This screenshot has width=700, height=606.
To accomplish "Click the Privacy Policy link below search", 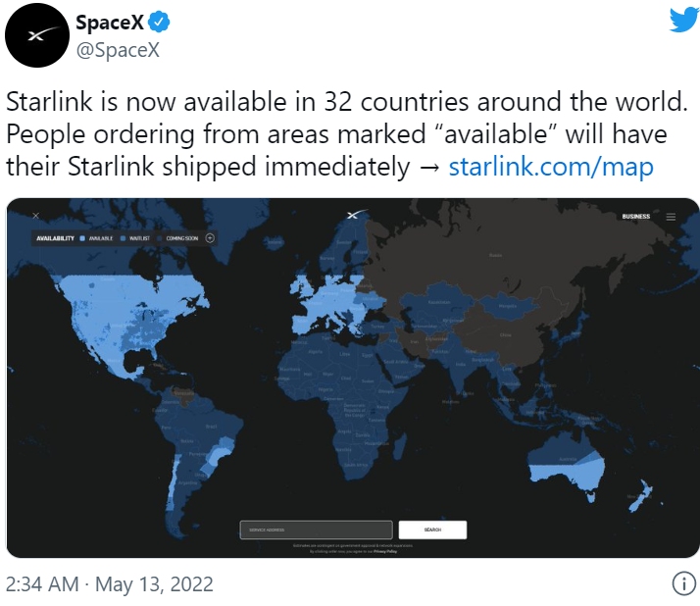I will pyautogui.click(x=385, y=551).
